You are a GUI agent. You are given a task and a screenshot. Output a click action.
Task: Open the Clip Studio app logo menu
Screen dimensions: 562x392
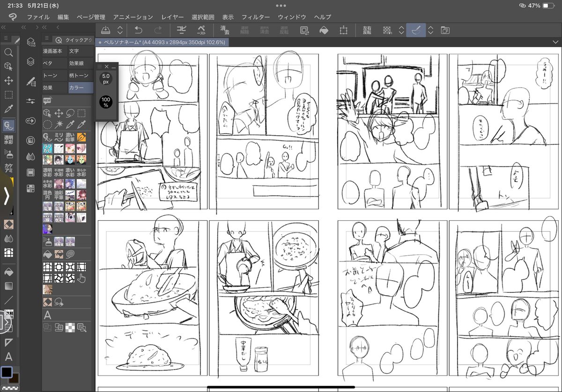point(13,17)
